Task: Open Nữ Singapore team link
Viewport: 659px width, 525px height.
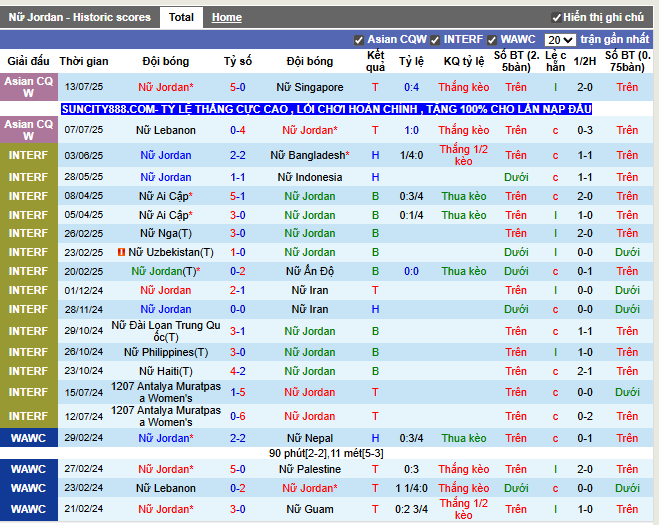Action: pos(310,87)
